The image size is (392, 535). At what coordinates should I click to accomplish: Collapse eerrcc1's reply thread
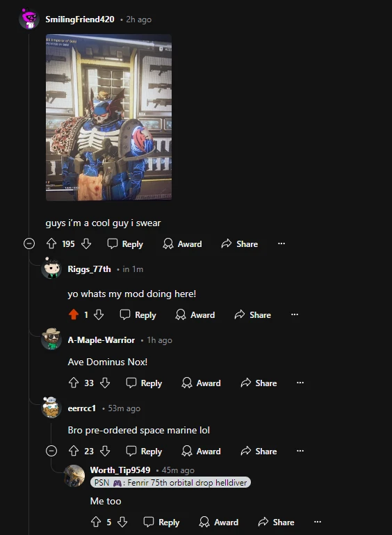[x=51, y=451]
